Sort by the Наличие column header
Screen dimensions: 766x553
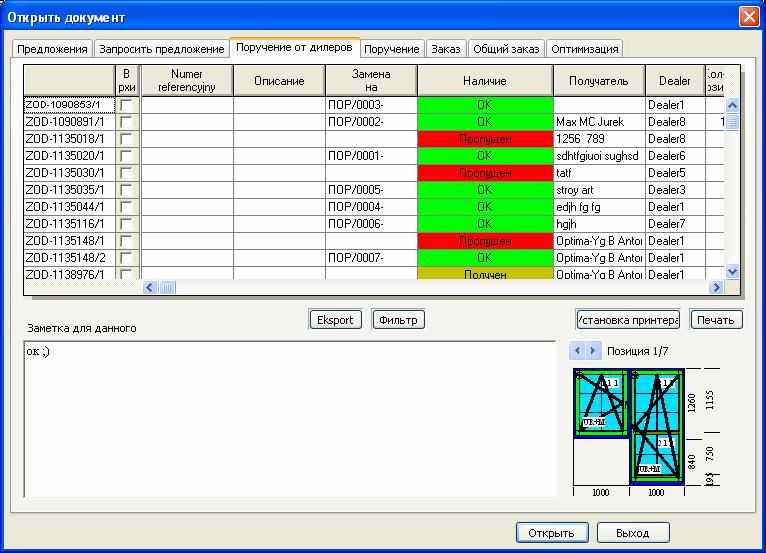pos(485,81)
